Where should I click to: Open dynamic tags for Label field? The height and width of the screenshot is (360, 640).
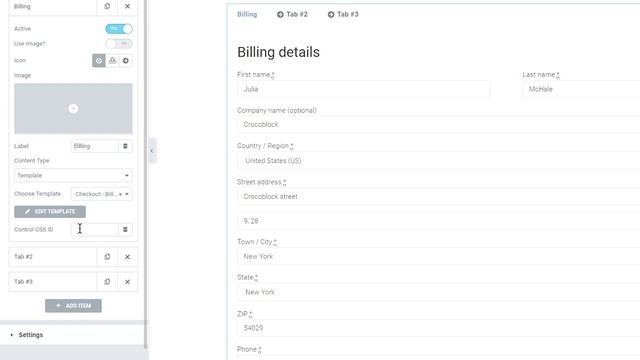tap(125, 146)
